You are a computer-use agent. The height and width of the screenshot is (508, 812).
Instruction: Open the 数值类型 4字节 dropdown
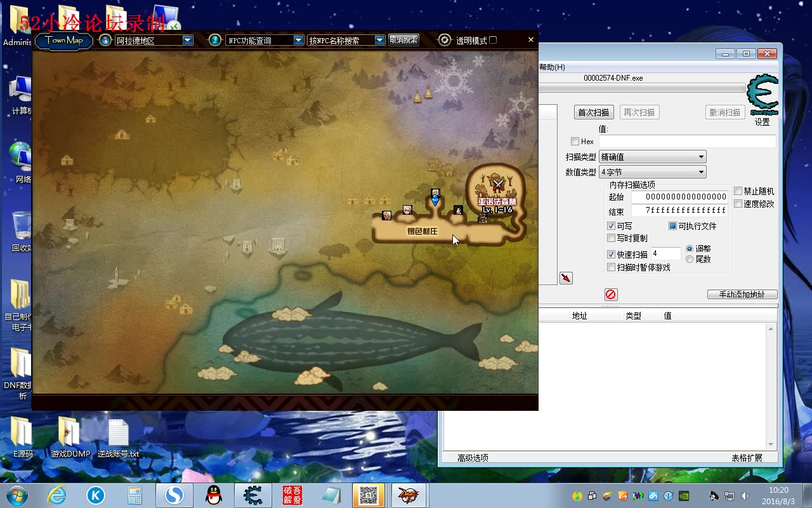(652, 172)
